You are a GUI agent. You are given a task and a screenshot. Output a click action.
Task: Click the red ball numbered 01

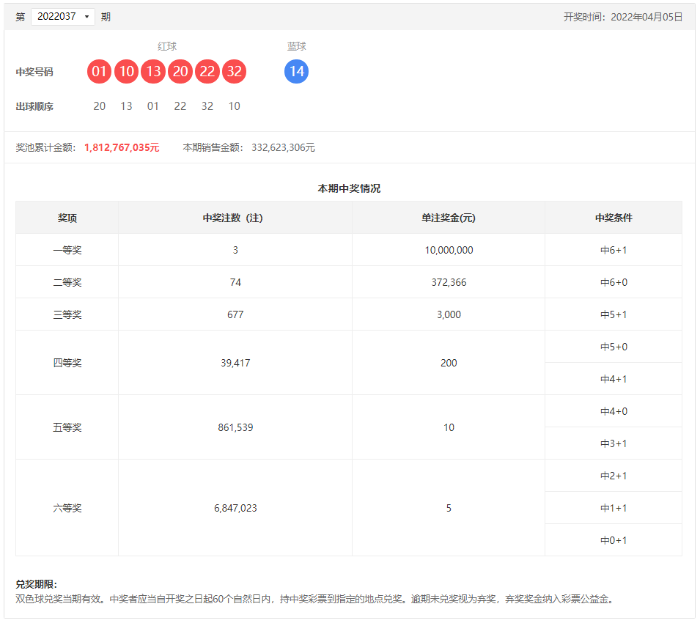[x=99, y=72]
